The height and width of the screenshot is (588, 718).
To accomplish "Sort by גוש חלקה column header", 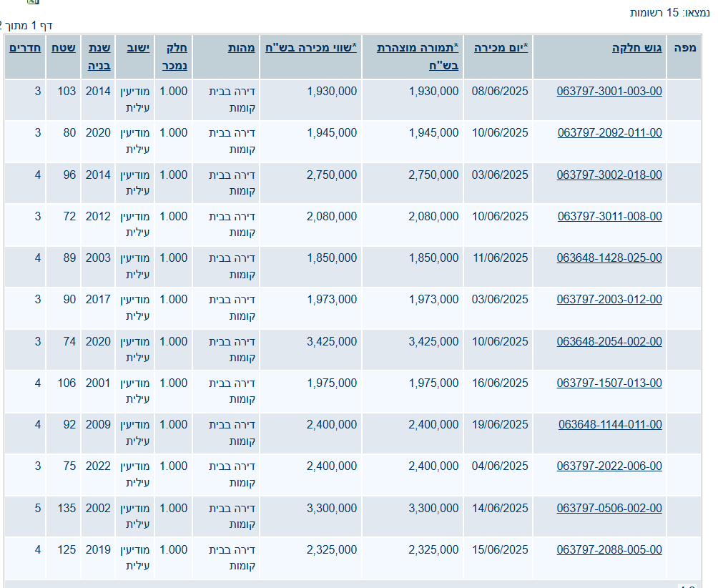I will click(x=636, y=48).
